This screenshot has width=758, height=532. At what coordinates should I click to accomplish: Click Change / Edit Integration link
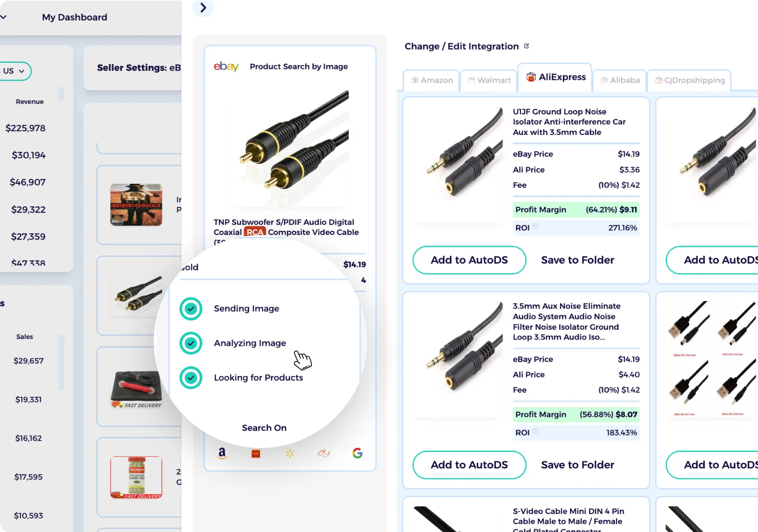coord(461,46)
